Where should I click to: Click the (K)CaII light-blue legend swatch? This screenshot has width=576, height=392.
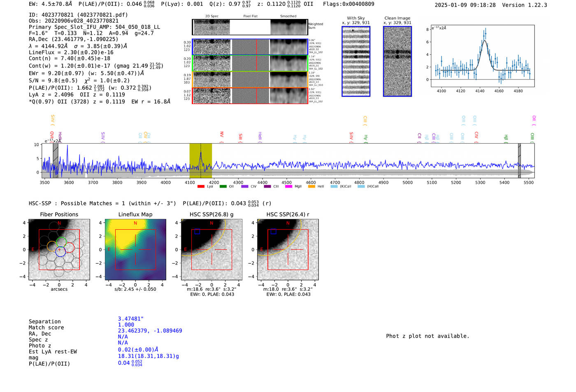point(334,186)
